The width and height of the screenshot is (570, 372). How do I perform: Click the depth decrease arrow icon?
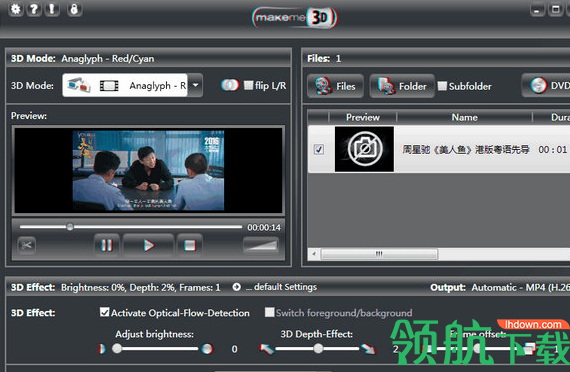coord(267,349)
